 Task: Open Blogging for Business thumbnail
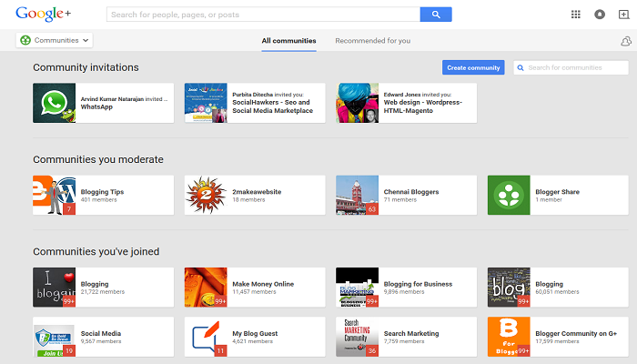click(357, 288)
